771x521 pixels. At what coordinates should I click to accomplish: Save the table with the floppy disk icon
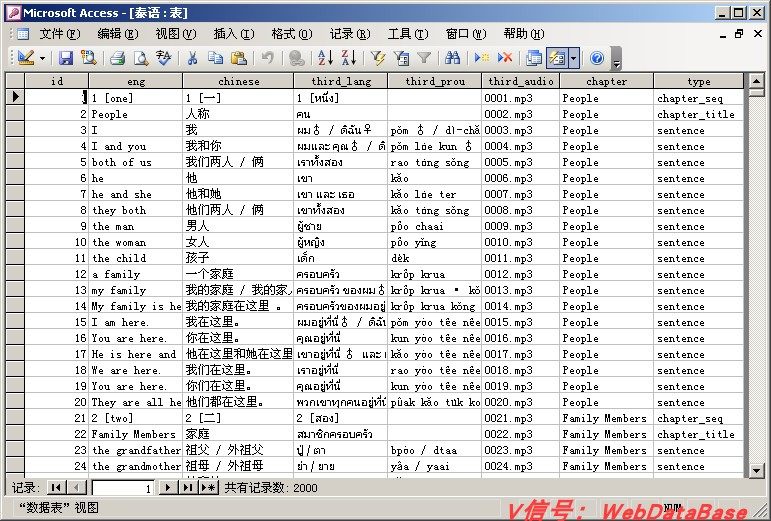(65, 58)
